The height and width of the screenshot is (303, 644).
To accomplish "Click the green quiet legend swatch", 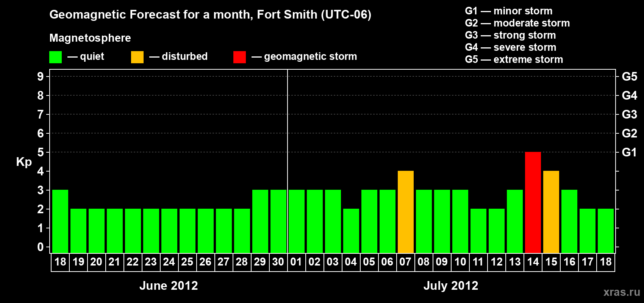I will tap(55, 57).
